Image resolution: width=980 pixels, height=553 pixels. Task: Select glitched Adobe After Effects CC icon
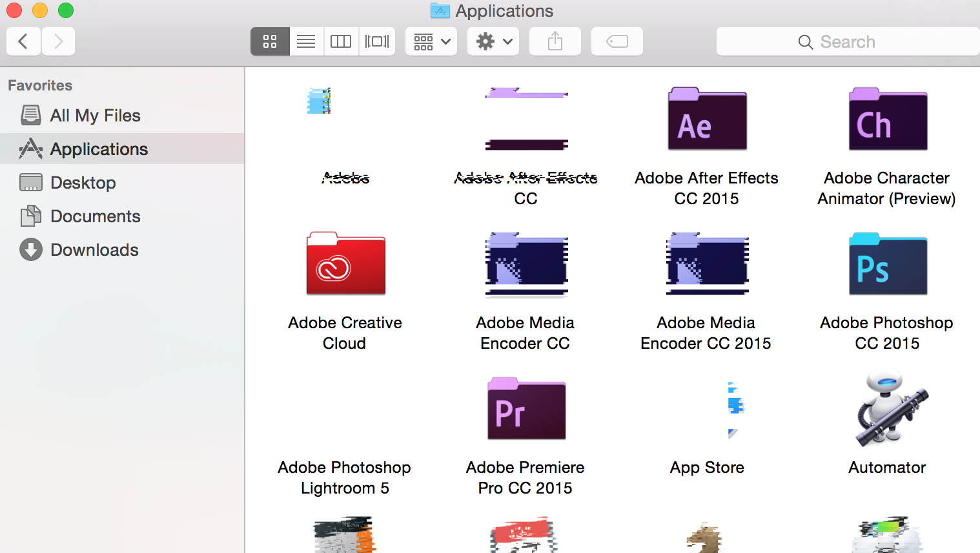click(526, 119)
